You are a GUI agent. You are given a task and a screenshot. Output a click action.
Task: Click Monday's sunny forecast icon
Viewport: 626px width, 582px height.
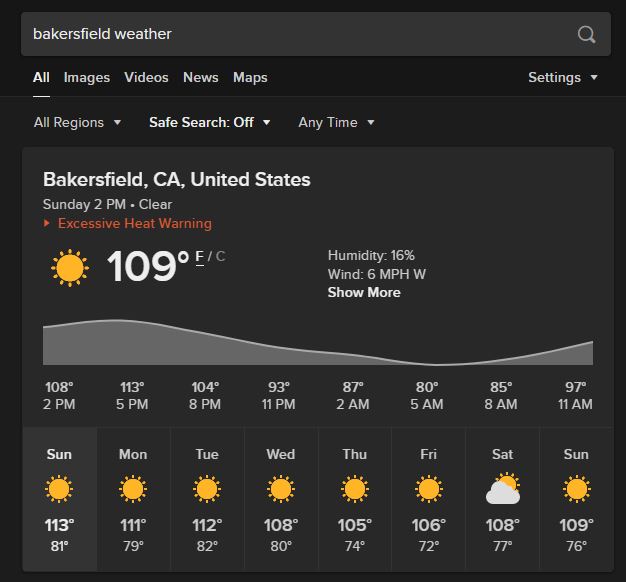(133, 489)
